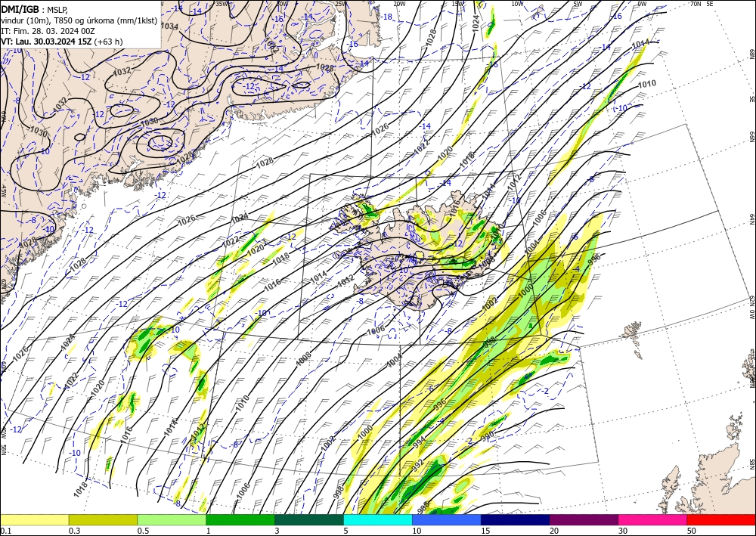Click the '0.5' legend scale value
The image size is (756, 536).
[x=143, y=531]
